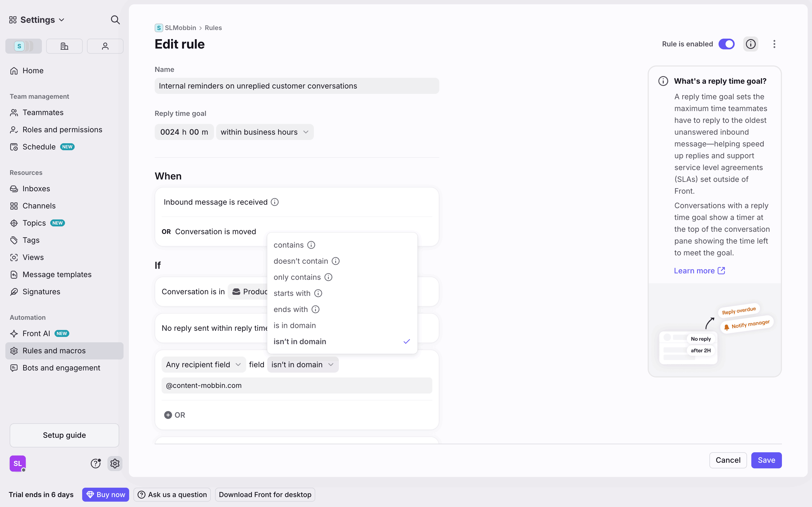Open the three-dot more options menu
Viewport: 812px width, 507px height.
pyautogui.click(x=774, y=44)
